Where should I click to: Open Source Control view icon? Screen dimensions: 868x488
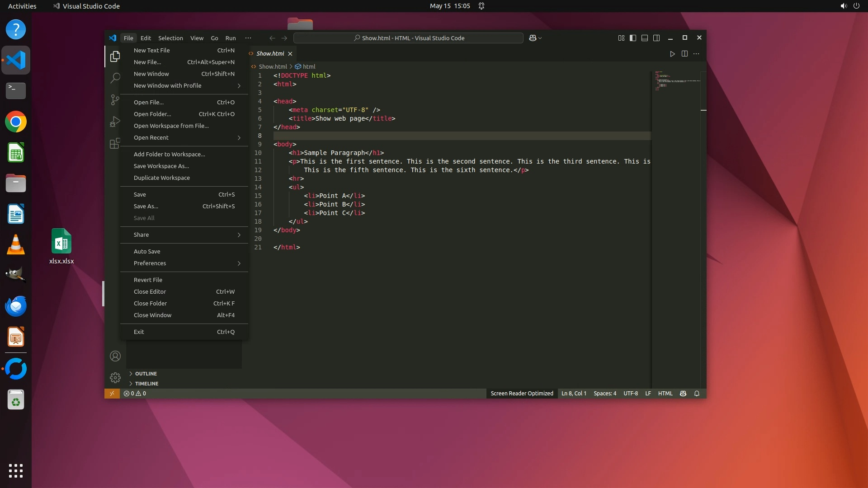[x=115, y=99]
